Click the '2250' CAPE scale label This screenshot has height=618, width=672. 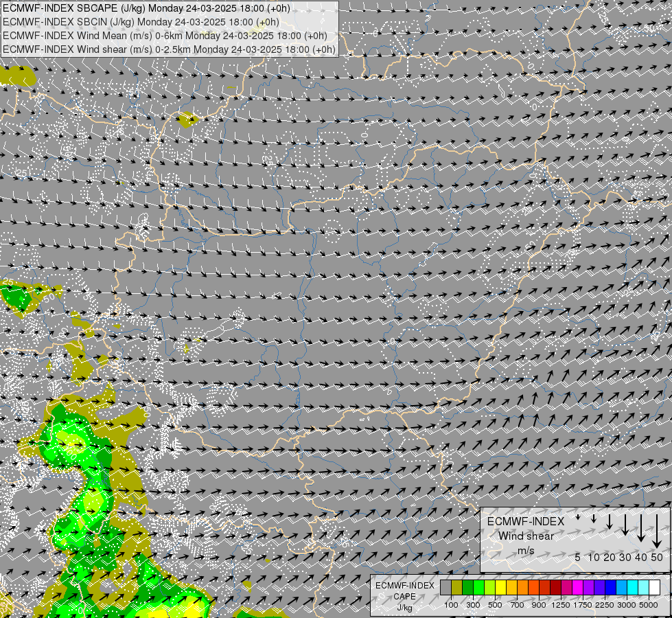pos(605,605)
